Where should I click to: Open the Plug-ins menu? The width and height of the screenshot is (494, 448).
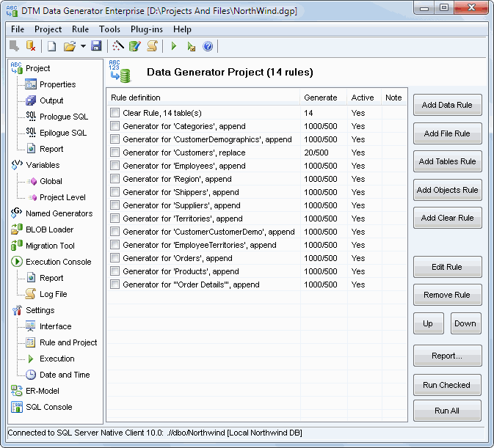147,29
